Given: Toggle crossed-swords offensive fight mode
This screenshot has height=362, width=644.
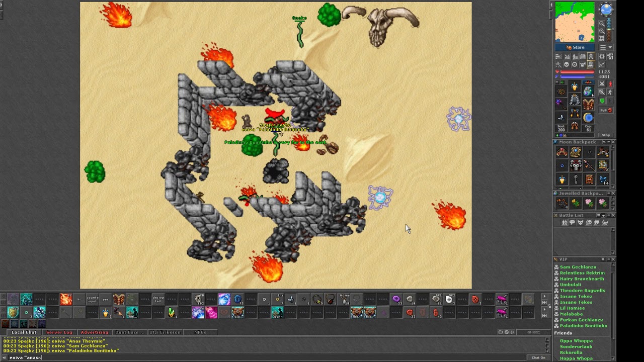Looking at the screenshot, I should tap(602, 83).
